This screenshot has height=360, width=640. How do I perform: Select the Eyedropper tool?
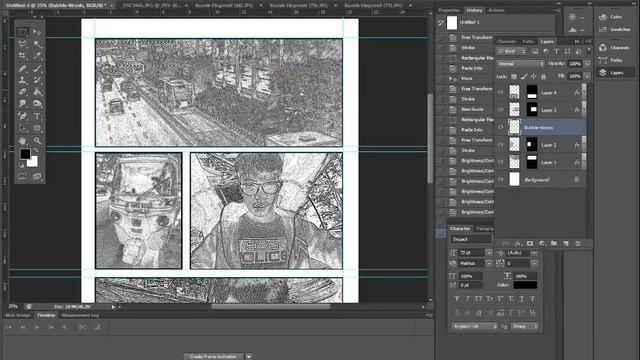37,56
